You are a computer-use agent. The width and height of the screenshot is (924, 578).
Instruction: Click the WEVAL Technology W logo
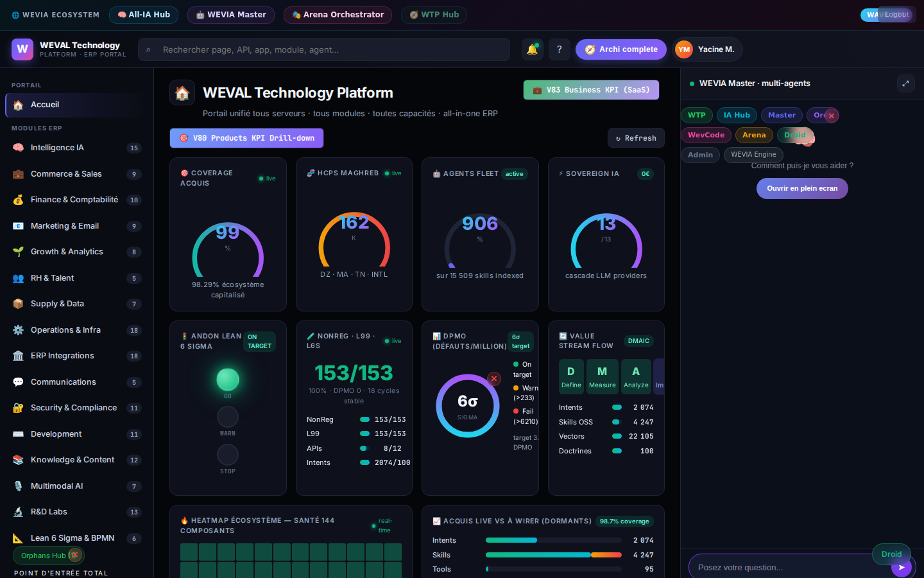[x=22, y=49]
